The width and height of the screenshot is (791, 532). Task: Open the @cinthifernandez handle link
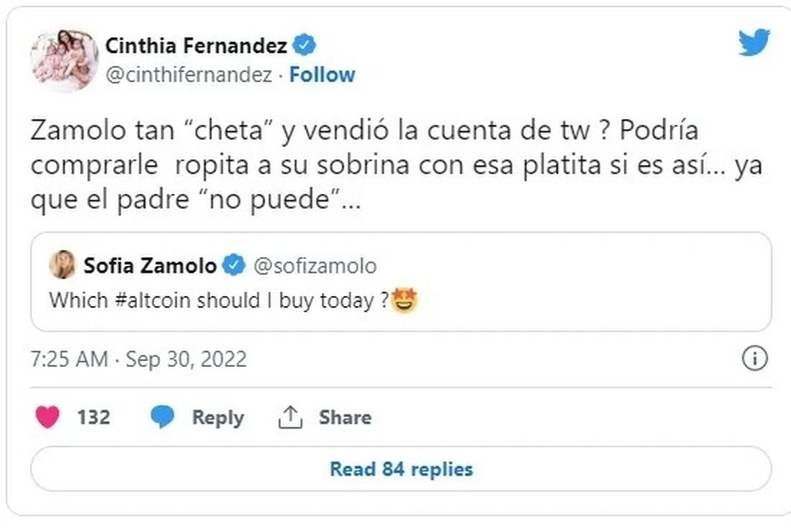[189, 75]
